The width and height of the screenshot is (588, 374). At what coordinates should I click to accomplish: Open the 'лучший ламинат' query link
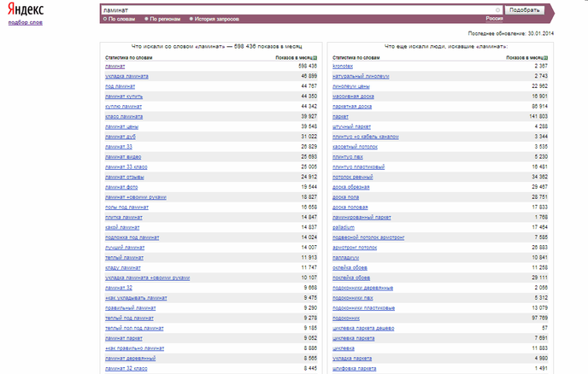pos(125,248)
